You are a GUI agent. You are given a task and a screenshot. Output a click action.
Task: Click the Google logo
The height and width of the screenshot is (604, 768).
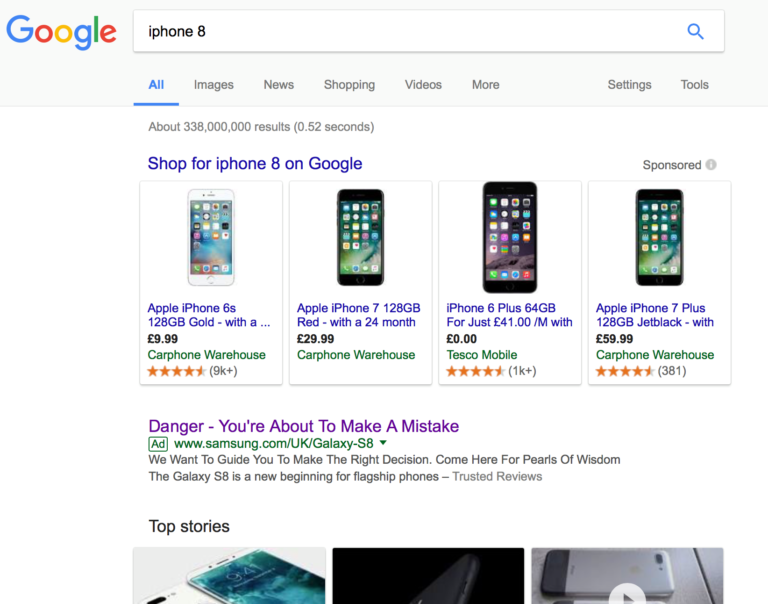coord(61,32)
